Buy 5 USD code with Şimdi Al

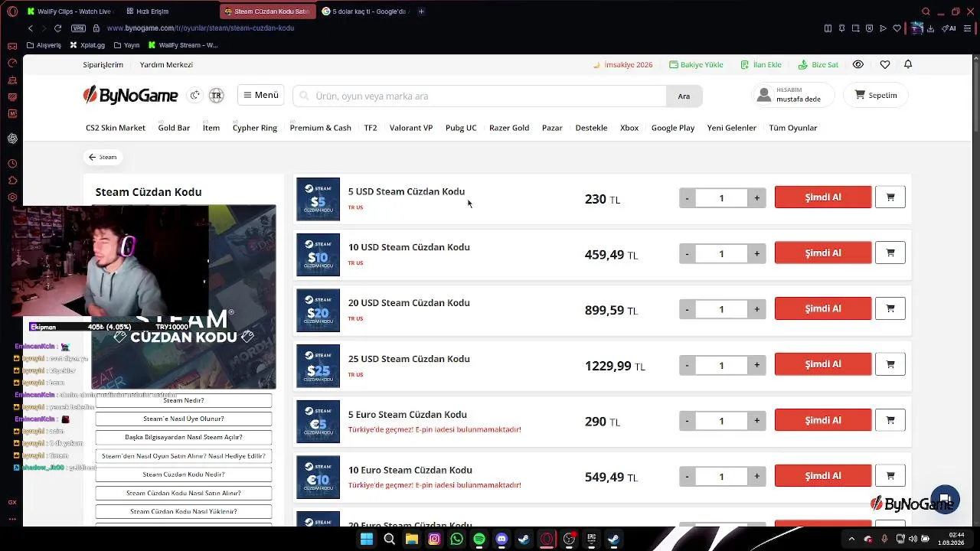823,197
